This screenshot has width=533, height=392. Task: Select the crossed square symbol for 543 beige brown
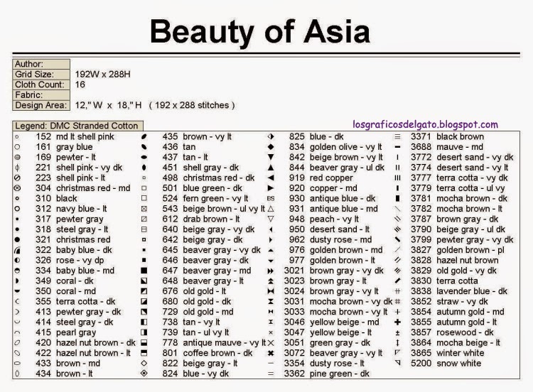(144, 209)
